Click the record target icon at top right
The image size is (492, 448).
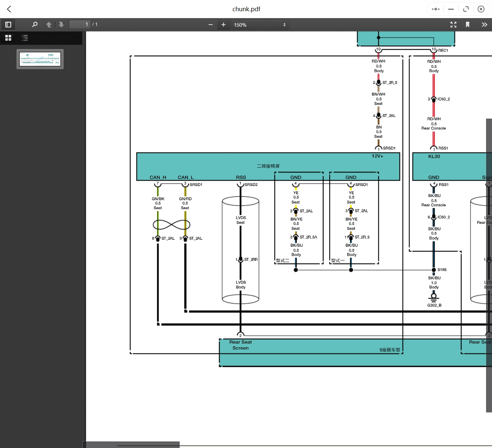pyautogui.click(x=481, y=9)
